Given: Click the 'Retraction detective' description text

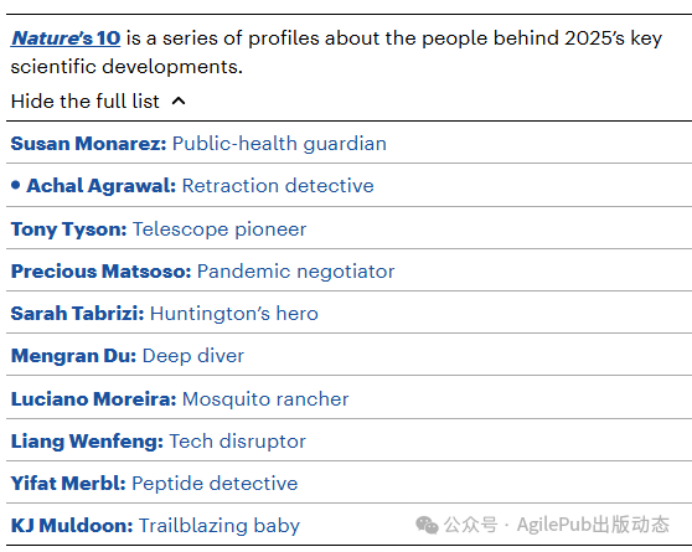Looking at the screenshot, I should pyautogui.click(x=277, y=186).
